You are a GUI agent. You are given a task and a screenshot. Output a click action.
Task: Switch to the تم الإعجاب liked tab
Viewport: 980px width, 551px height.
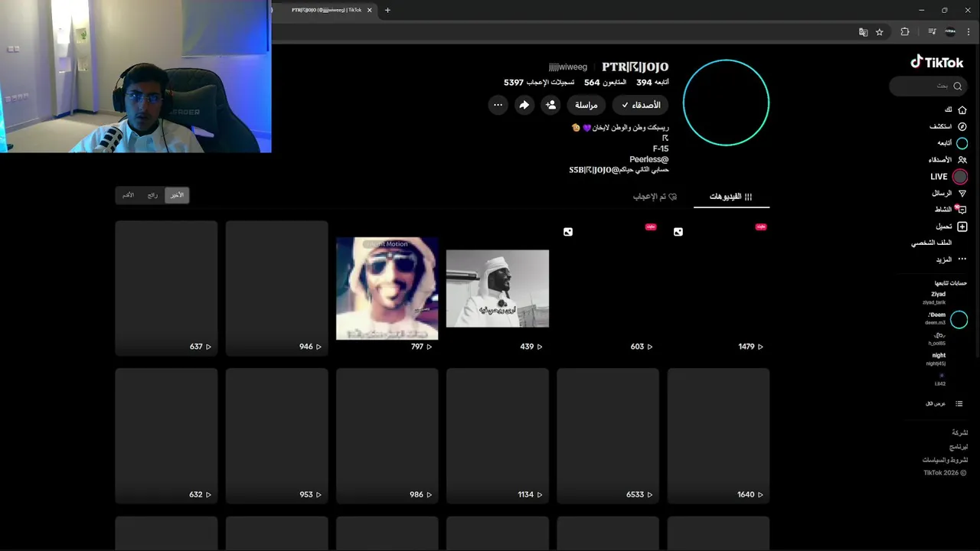click(655, 197)
